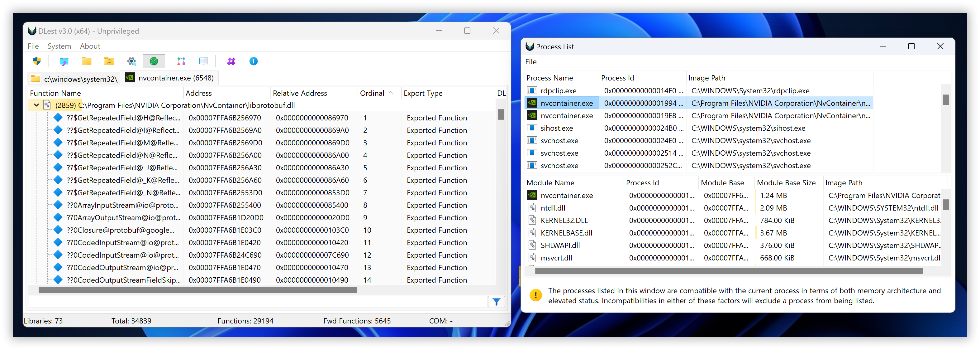
Task: Click the blue grid table icon
Action: point(203,61)
